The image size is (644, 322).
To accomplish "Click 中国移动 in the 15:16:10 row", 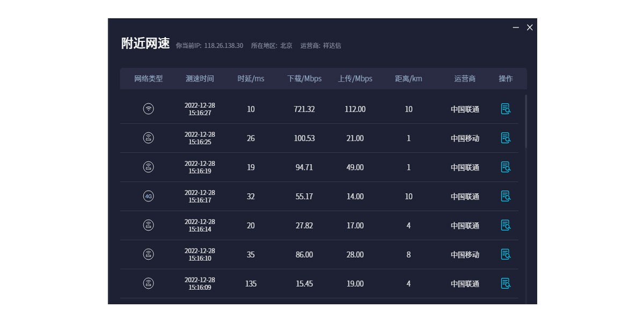I will coord(465,254).
